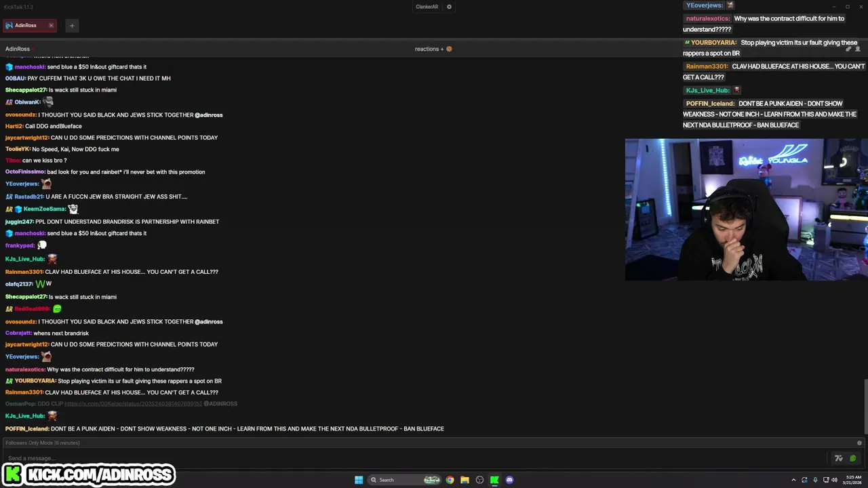The height and width of the screenshot is (488, 868).
Task: Open the 7TV emote picker
Action: coord(839,458)
